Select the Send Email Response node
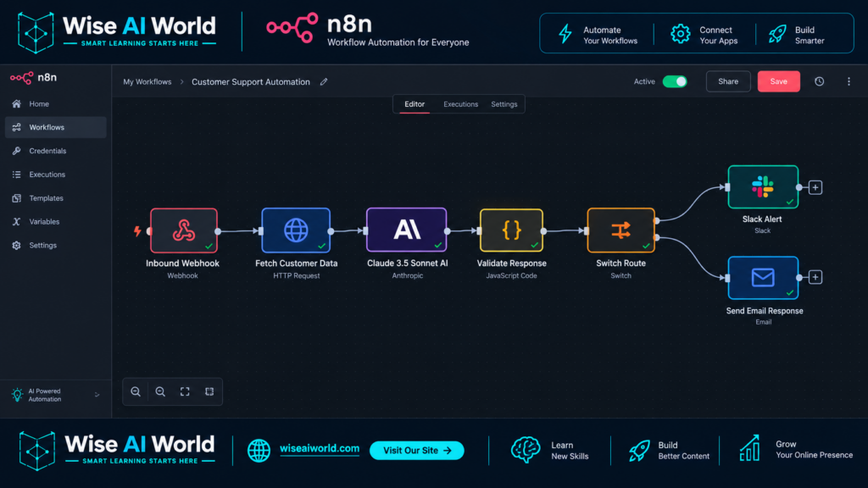Image resolution: width=868 pixels, height=488 pixels. click(x=763, y=277)
